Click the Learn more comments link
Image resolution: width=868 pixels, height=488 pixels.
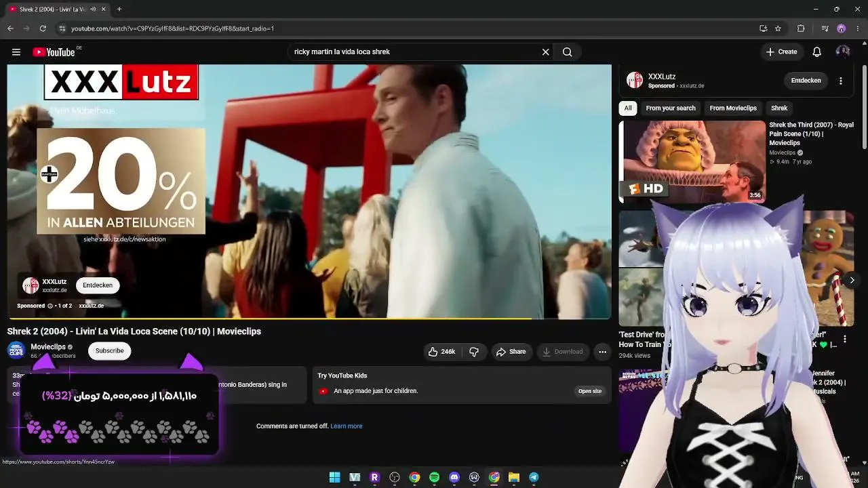pos(347,426)
